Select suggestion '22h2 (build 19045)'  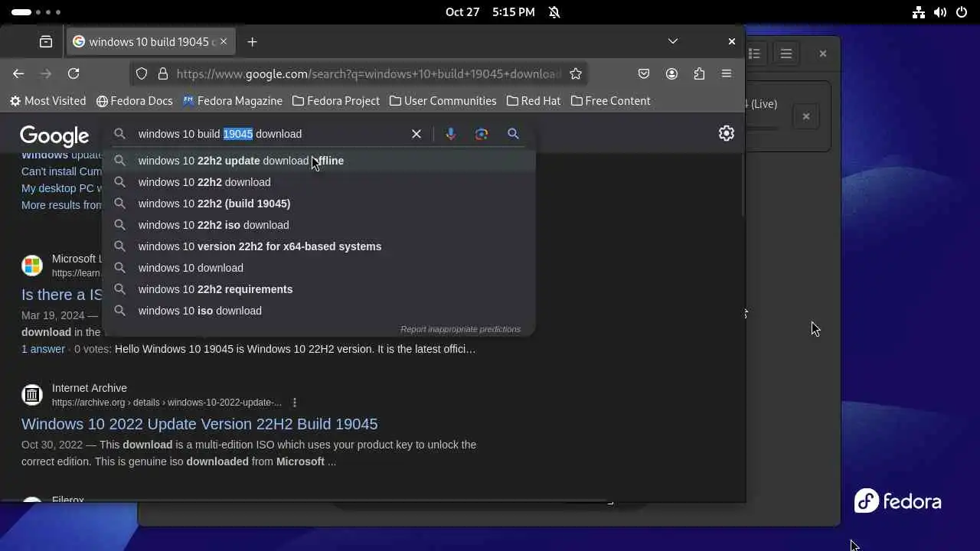tap(318, 204)
